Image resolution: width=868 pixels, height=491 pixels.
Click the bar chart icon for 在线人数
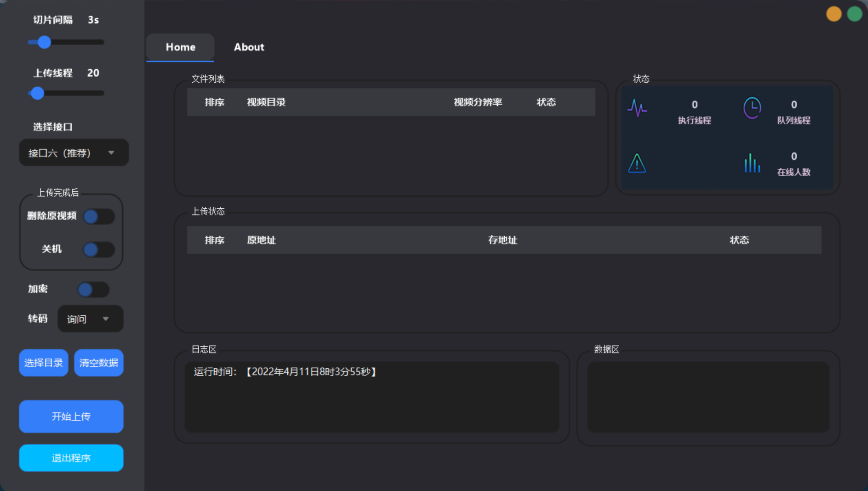click(x=752, y=163)
